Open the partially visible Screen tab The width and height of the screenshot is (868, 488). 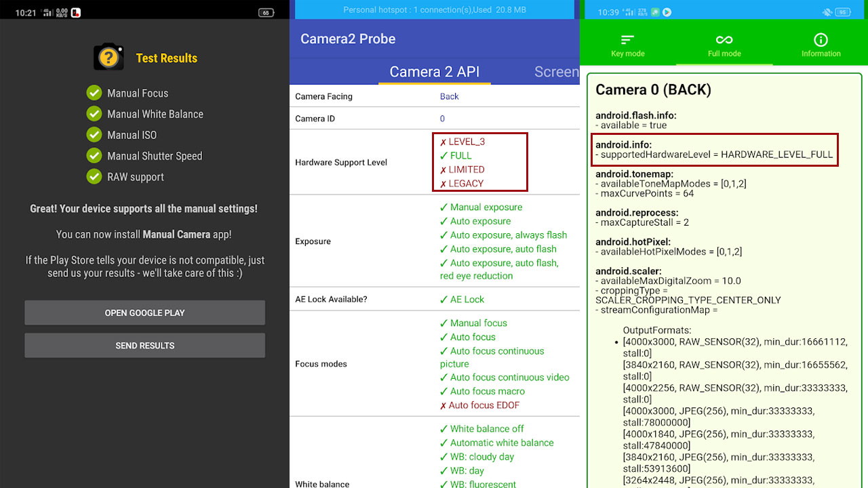pyautogui.click(x=557, y=72)
